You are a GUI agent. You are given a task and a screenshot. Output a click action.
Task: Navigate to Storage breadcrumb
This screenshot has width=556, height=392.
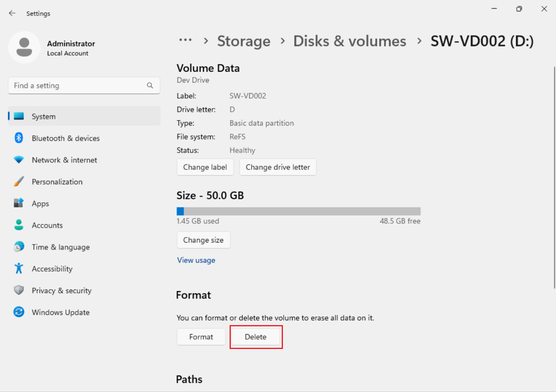[x=244, y=41]
